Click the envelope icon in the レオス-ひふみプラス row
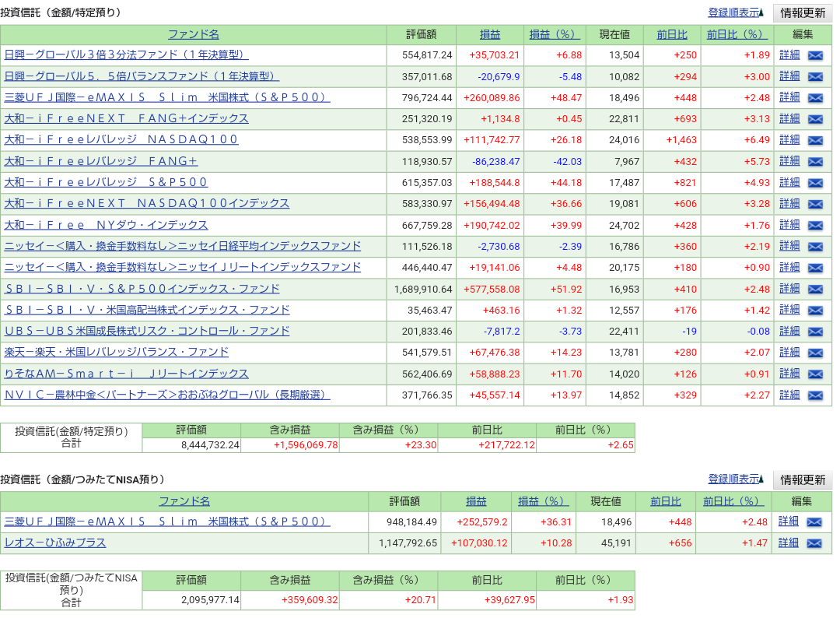This screenshot has width=840, height=618. [x=814, y=543]
